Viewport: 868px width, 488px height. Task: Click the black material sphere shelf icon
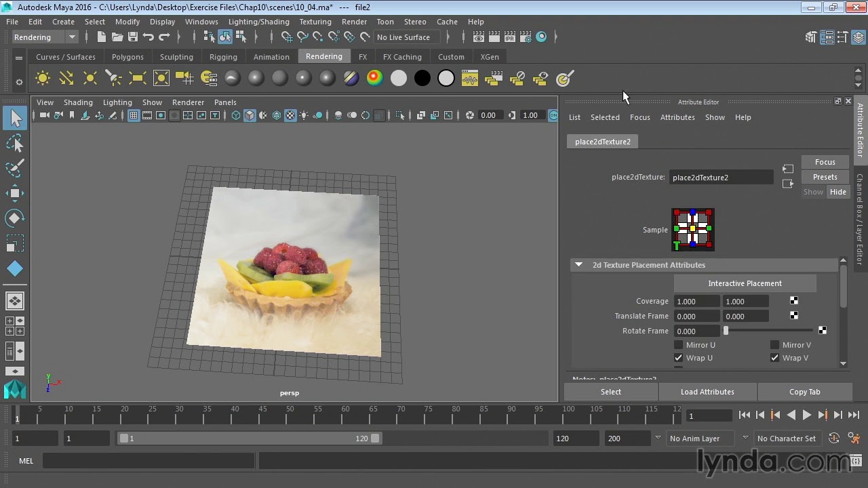click(422, 79)
